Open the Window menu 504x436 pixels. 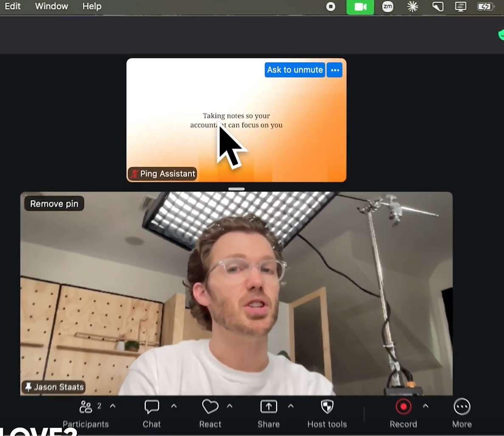click(x=51, y=6)
